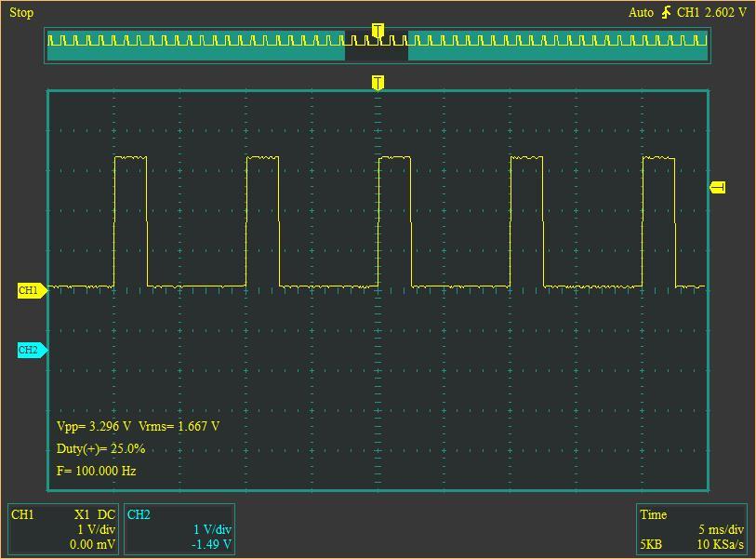Click the CH1 1 V/div scale value
Viewport: 756px width, 559px height.
pyautogui.click(x=97, y=529)
